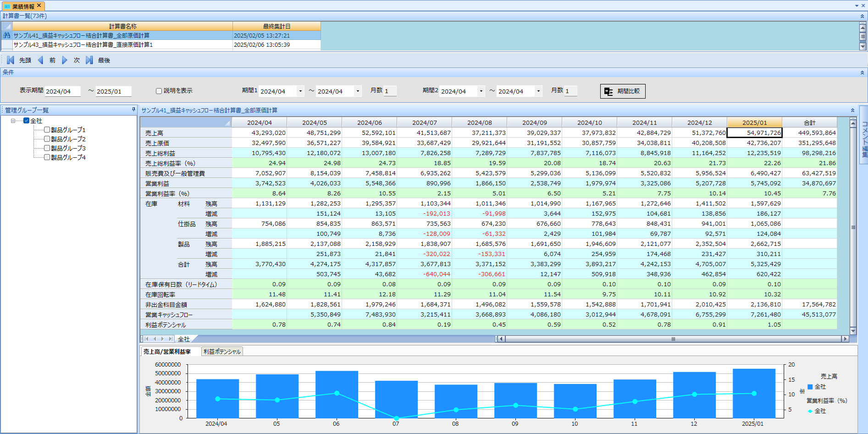Pin the 管理グループ一覧 panel
The width and height of the screenshot is (868, 434).
click(x=133, y=110)
